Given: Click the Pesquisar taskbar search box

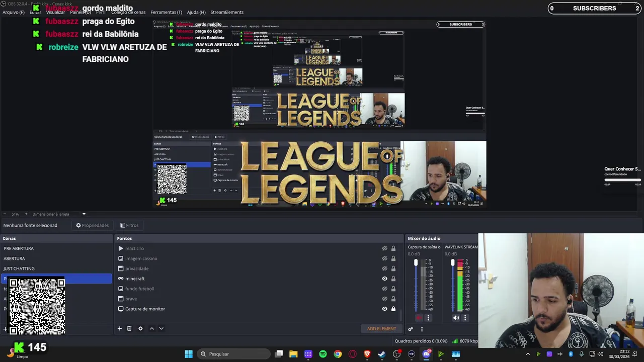Looking at the screenshot, I should 233,354.
